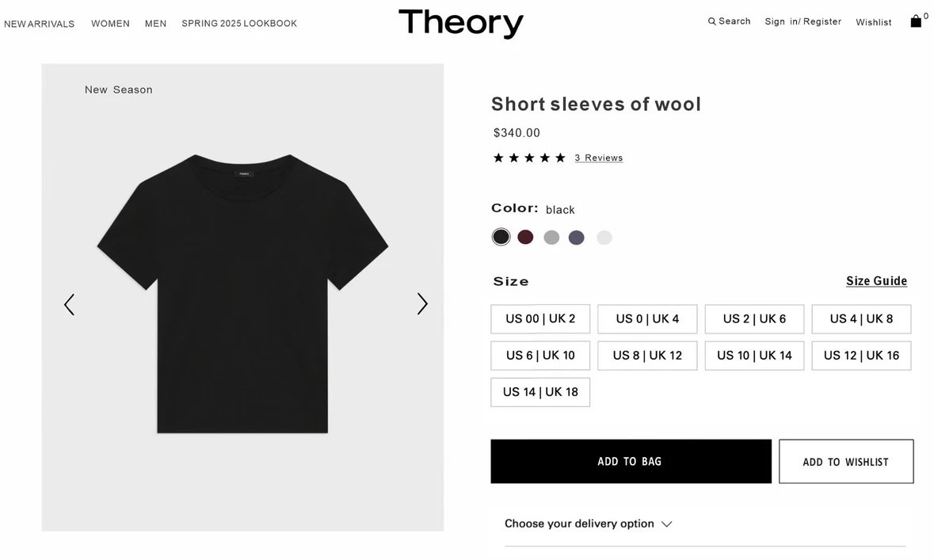
Task: Select size US 6 | UK 10
Action: (x=540, y=356)
